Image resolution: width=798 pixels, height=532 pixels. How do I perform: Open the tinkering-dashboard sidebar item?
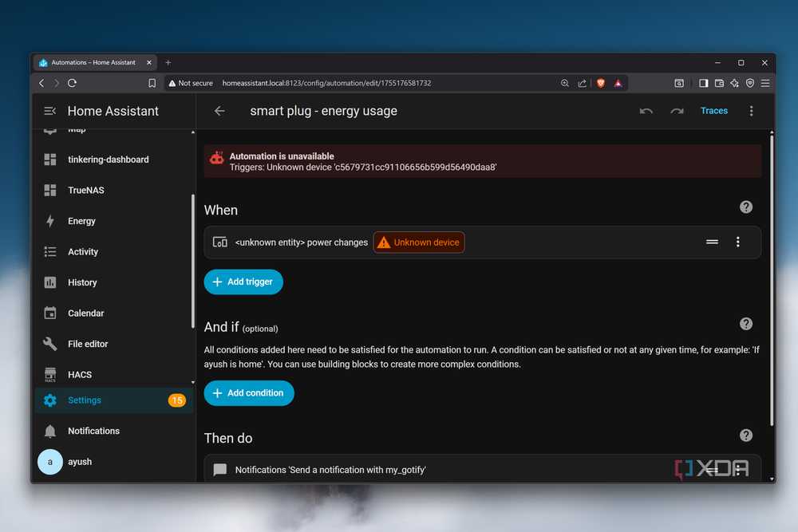113,160
